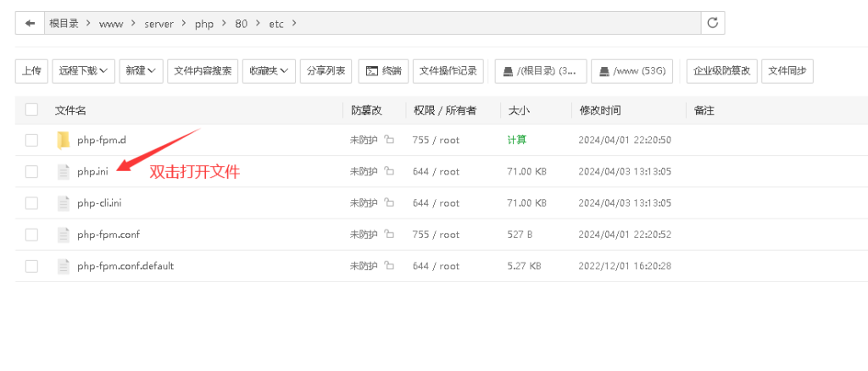Expand the 新建 dropdown
Image resolution: width=868 pixels, height=371 pixels.
click(141, 72)
